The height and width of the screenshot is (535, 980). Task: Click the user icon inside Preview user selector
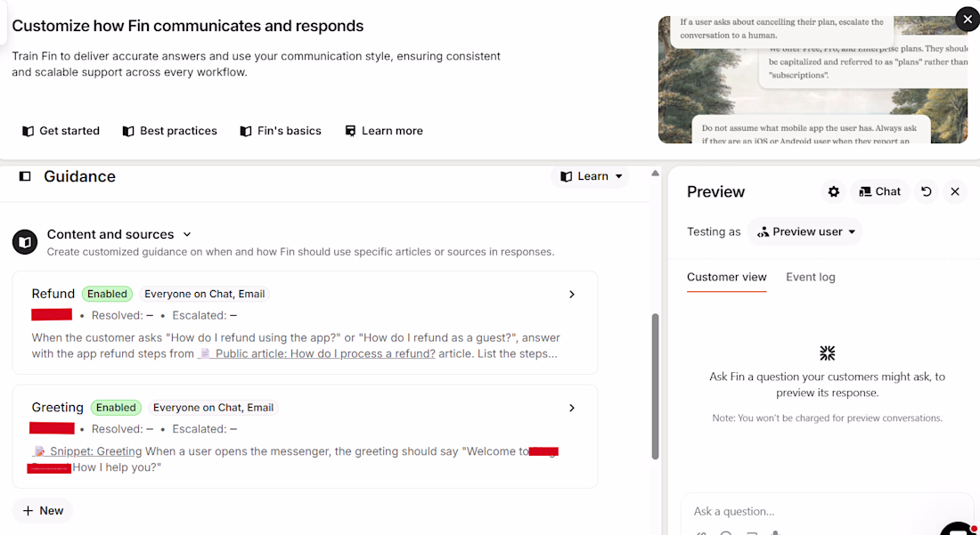click(x=763, y=232)
